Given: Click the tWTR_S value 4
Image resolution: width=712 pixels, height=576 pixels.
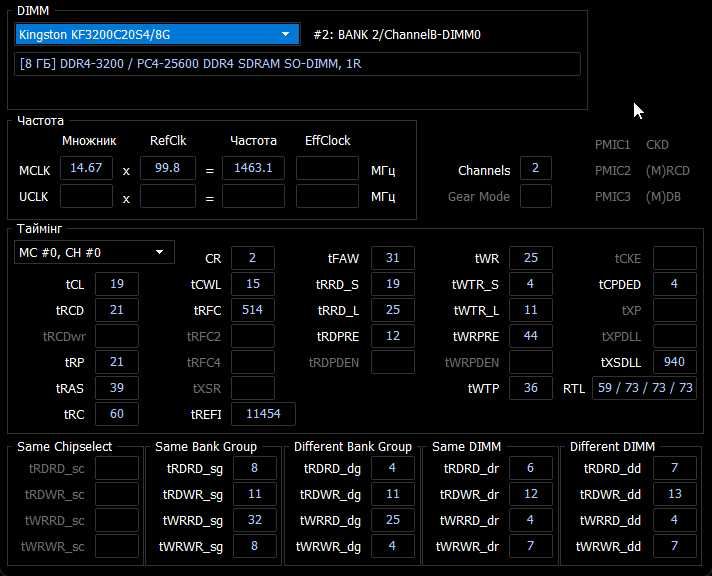Looking at the screenshot, I should coord(531,284).
